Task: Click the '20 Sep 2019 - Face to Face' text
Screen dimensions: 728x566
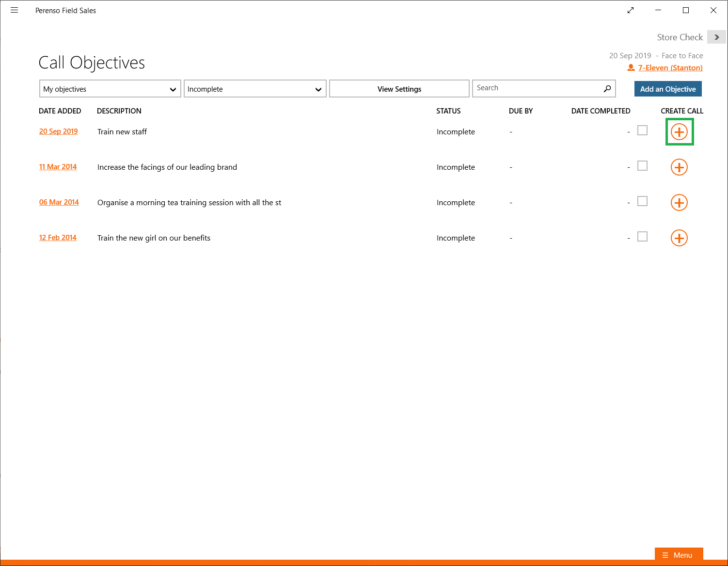Action: pyautogui.click(x=656, y=56)
